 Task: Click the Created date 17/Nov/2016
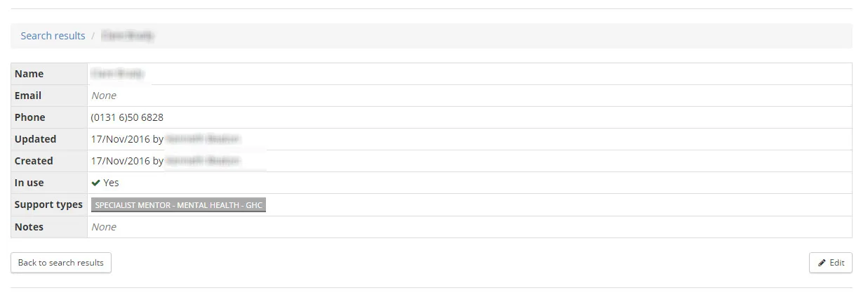pyautogui.click(x=121, y=161)
